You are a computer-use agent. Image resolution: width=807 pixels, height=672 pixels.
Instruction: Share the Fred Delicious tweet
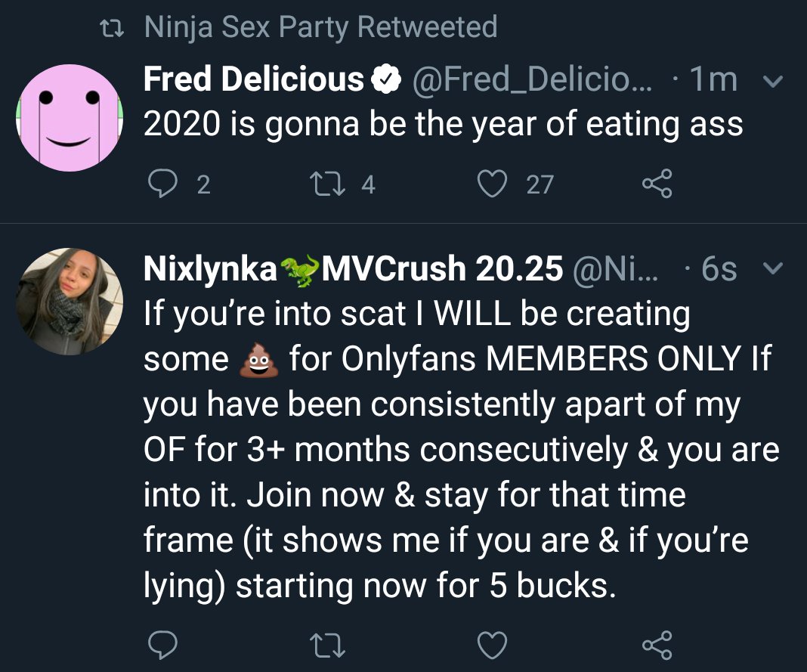[656, 184]
